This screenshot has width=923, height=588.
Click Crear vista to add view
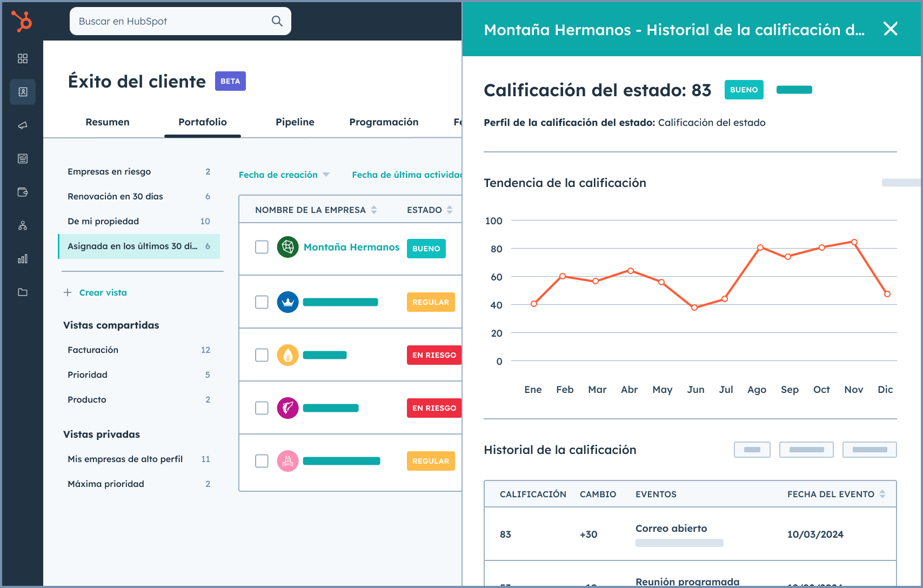coord(103,292)
